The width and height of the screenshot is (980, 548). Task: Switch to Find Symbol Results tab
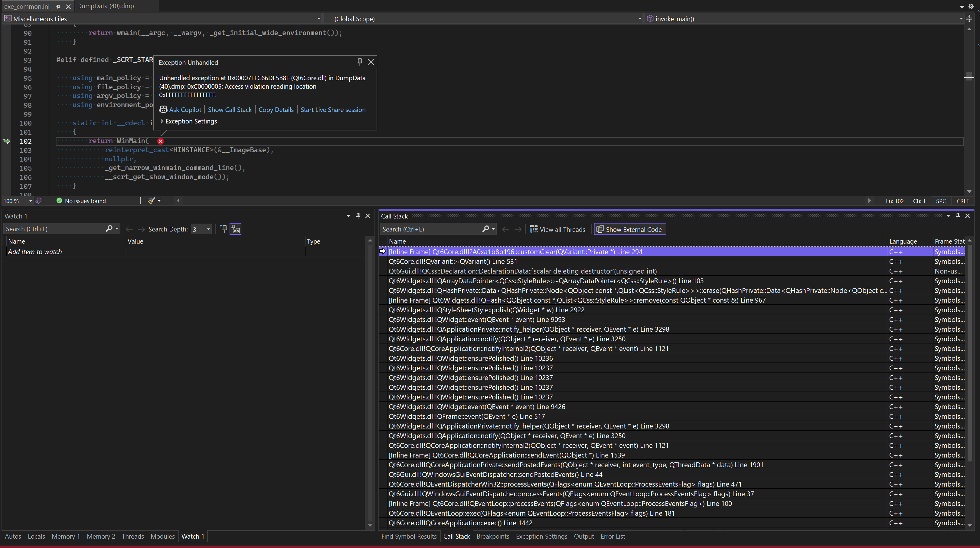point(409,536)
